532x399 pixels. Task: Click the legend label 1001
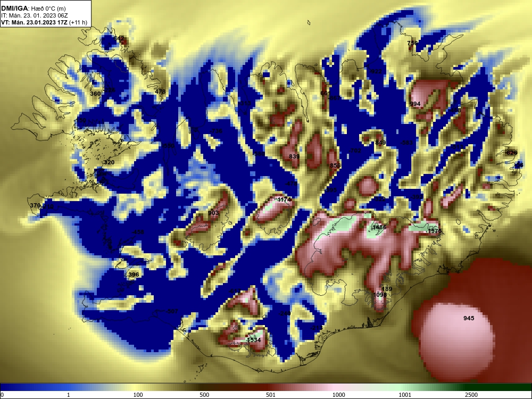pyautogui.click(x=405, y=395)
